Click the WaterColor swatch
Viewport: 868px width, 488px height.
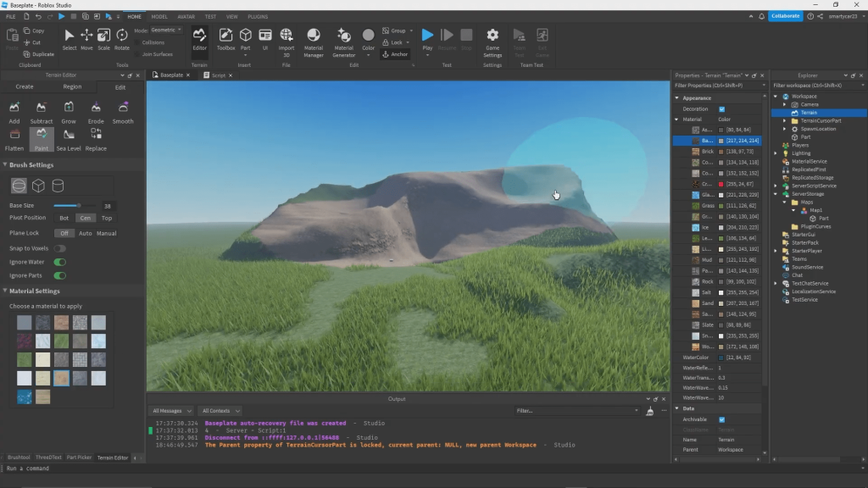tap(721, 358)
